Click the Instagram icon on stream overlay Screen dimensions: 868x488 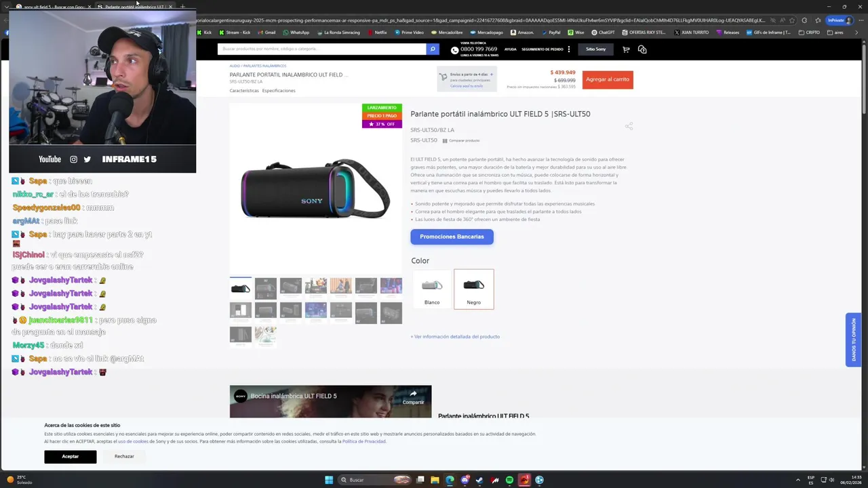point(73,159)
